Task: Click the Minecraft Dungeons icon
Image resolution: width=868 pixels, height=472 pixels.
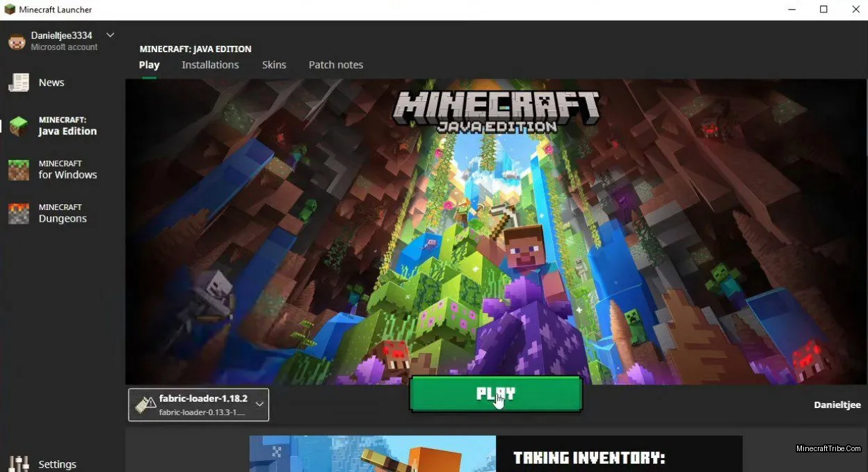Action: [19, 213]
